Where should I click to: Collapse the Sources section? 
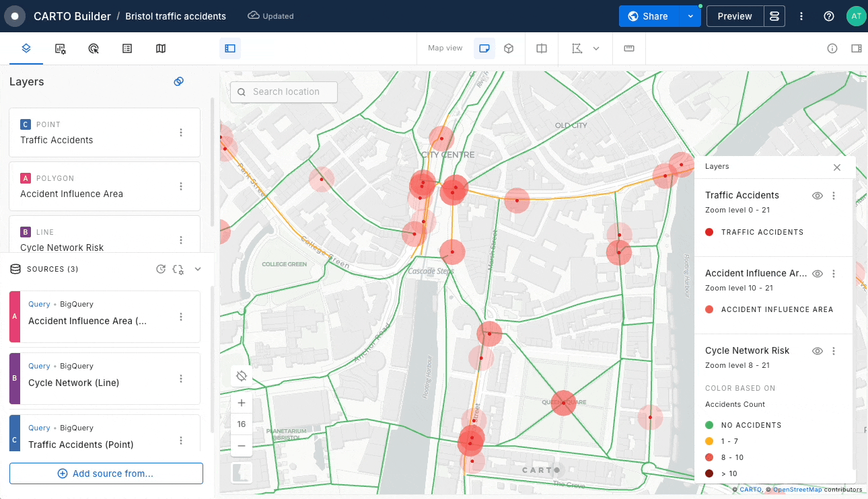click(x=198, y=269)
